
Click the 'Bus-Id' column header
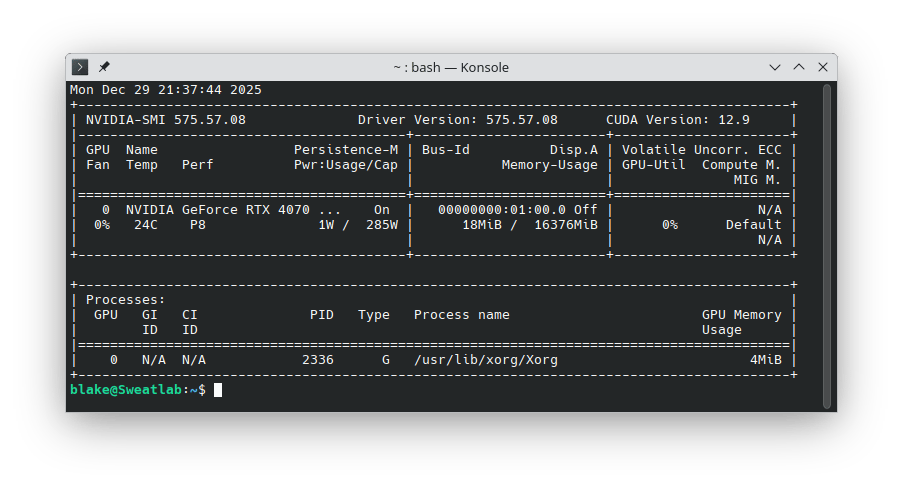[x=446, y=150]
